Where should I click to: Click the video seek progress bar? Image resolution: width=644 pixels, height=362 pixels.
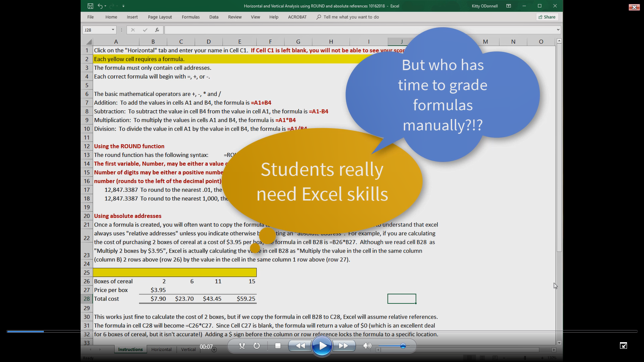pyautogui.click(x=322, y=331)
